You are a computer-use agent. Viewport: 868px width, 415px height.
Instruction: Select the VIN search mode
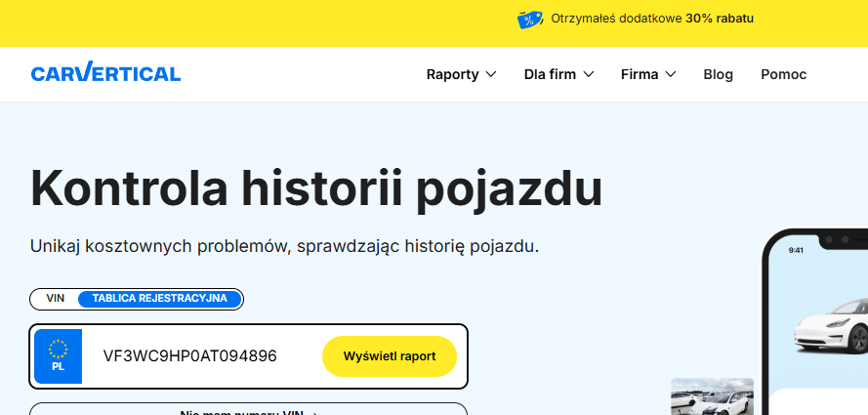coord(55,299)
